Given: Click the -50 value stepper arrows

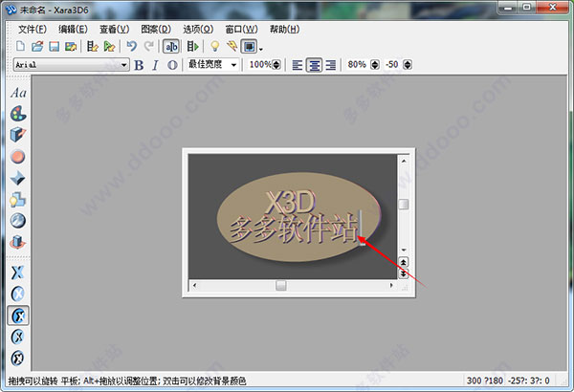Looking at the screenshot, I should [408, 65].
